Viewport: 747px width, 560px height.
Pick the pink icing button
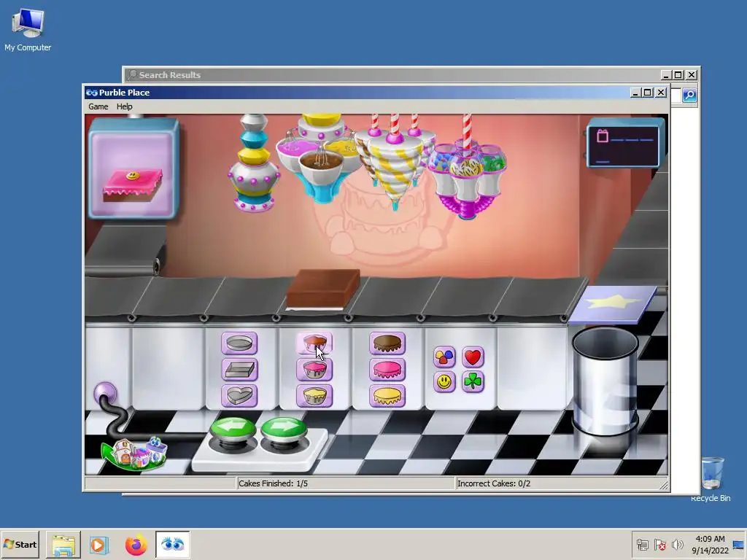[387, 369]
